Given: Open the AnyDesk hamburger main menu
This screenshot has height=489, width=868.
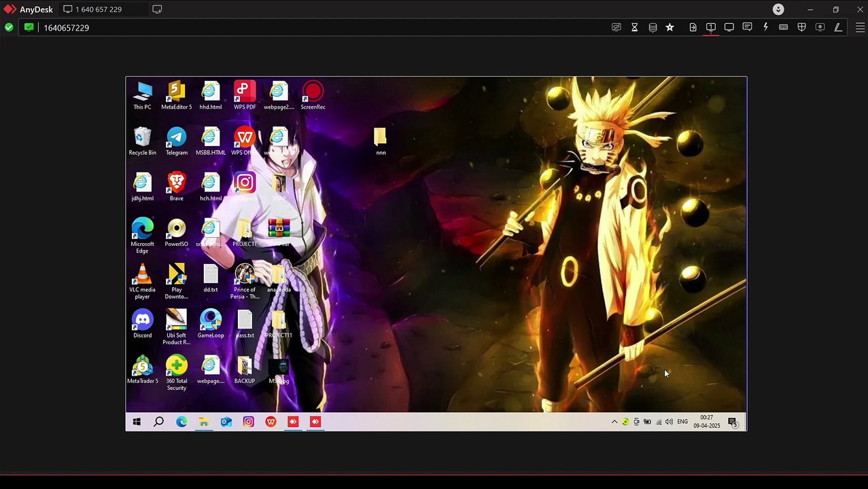Looking at the screenshot, I should pos(860,27).
